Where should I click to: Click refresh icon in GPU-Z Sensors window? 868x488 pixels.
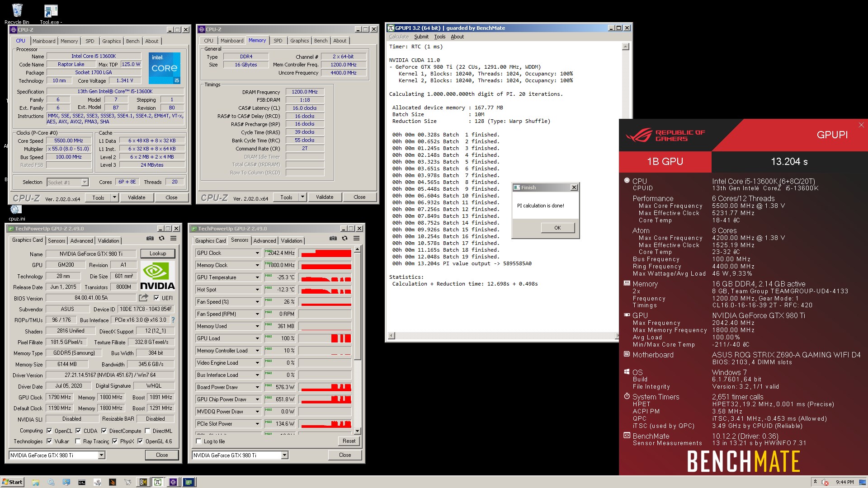click(x=344, y=239)
